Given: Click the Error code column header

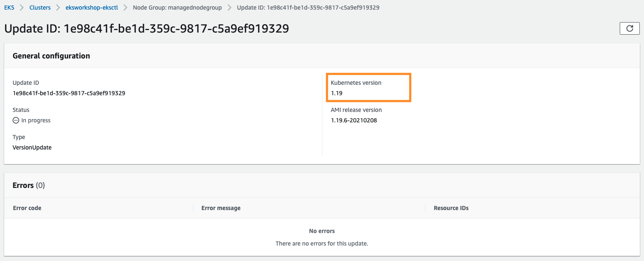Looking at the screenshot, I should pyautogui.click(x=27, y=208).
